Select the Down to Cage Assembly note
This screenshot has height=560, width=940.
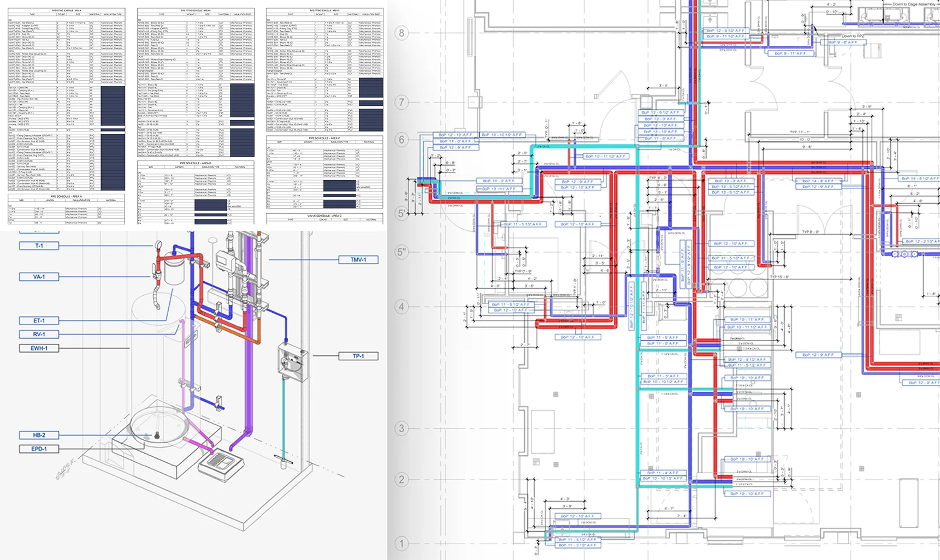point(914,4)
